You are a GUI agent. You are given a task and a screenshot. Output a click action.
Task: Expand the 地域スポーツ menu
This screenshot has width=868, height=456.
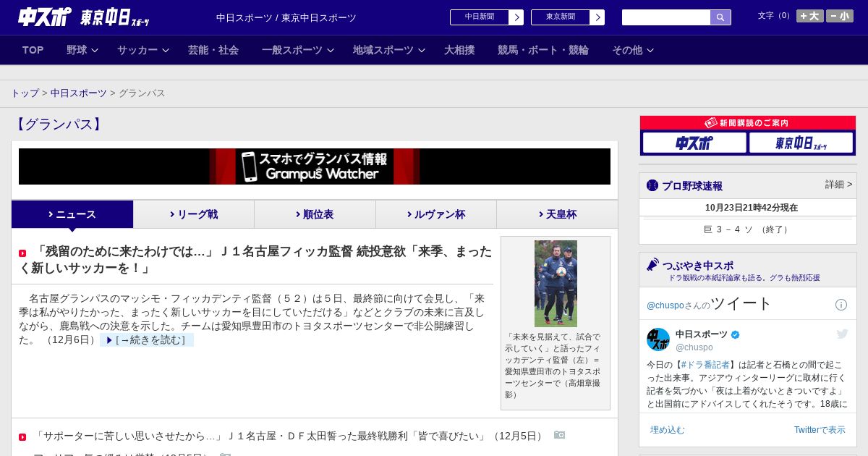pyautogui.click(x=389, y=50)
